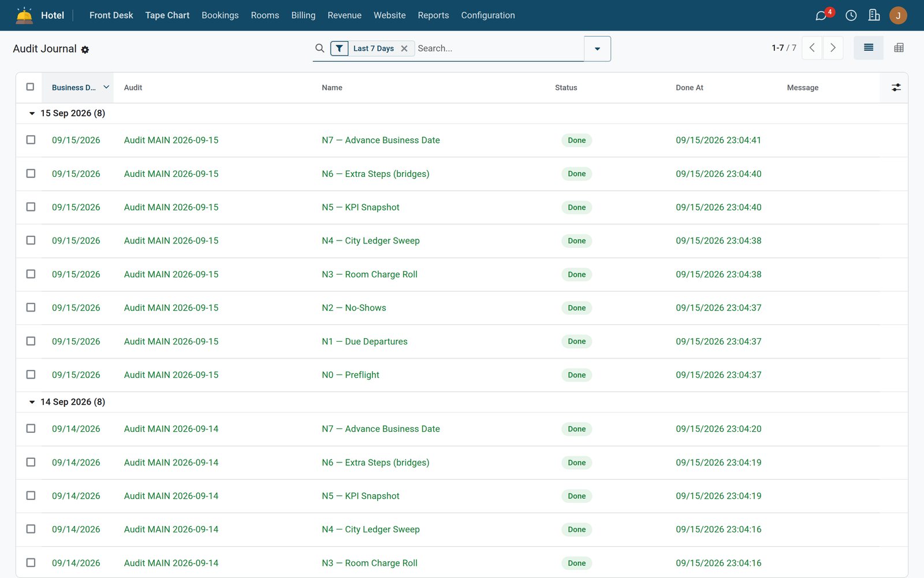This screenshot has height=578, width=924.
Task: Open the Tape Chart menu
Action: click(167, 16)
